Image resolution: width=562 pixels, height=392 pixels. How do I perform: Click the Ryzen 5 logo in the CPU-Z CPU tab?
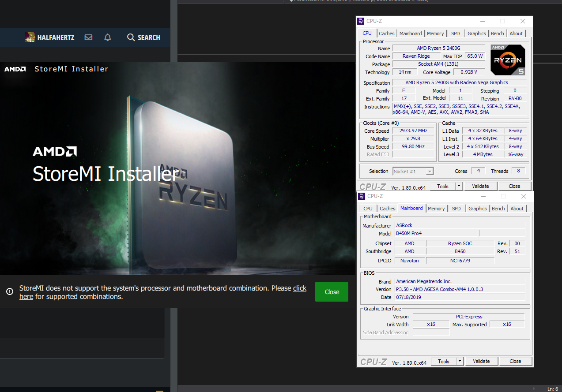[x=508, y=60]
